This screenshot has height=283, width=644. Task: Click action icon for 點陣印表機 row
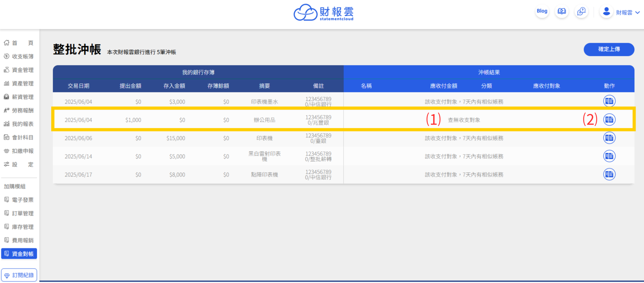609,174
